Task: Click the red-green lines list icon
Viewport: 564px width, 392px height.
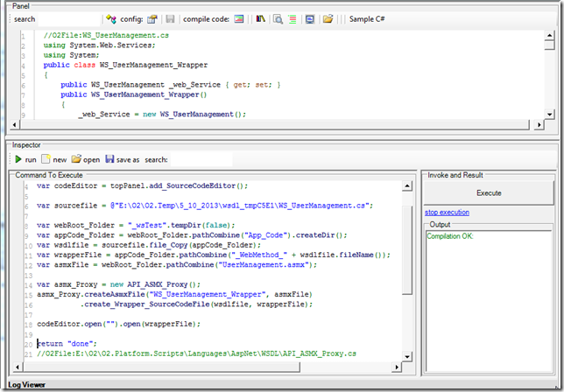Action: (x=293, y=19)
